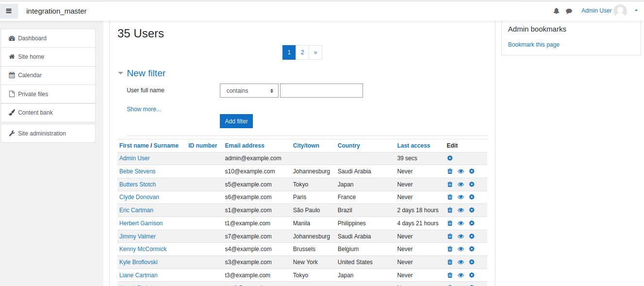
Task: Edit Eric Cartman with gear icon
Action: pos(472,210)
